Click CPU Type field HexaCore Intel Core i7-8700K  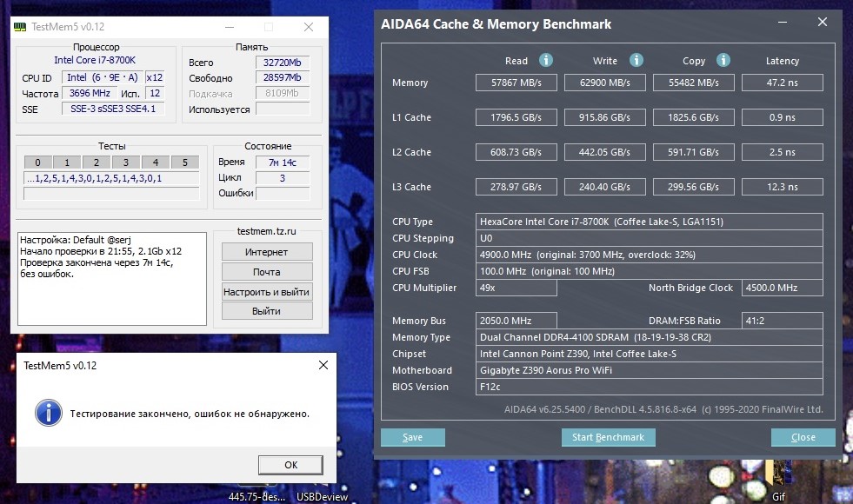(x=649, y=222)
